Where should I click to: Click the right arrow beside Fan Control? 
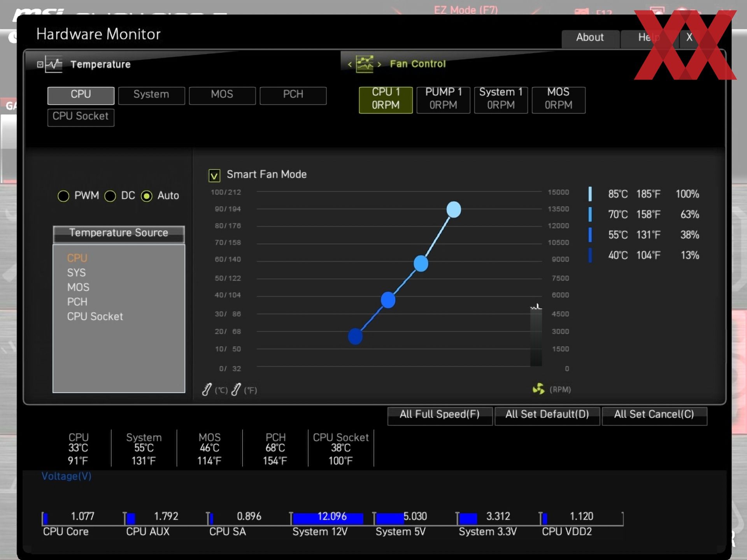click(x=379, y=65)
